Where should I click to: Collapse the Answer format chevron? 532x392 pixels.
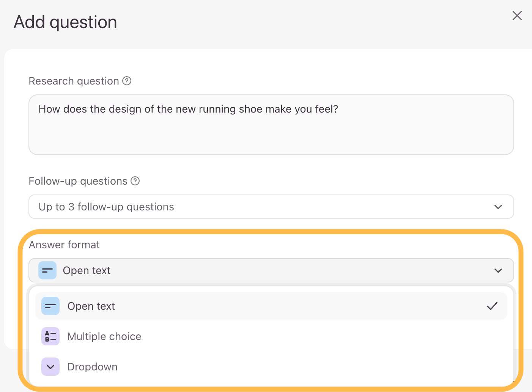[x=498, y=270]
